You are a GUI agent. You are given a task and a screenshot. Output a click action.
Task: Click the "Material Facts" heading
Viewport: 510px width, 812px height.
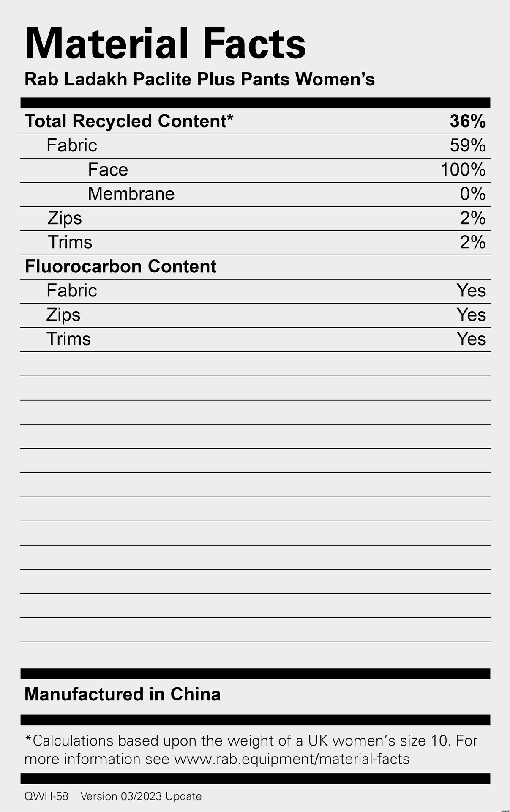pos(165,44)
